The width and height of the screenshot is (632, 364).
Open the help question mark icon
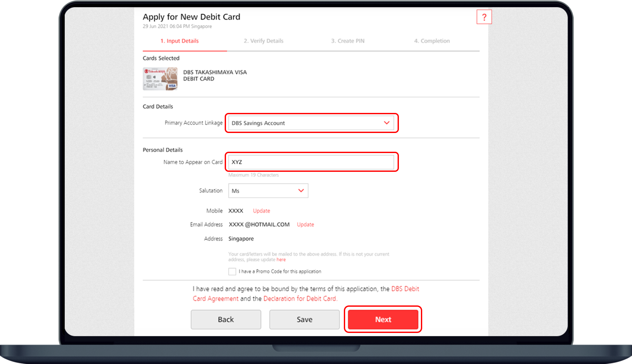pos(484,17)
